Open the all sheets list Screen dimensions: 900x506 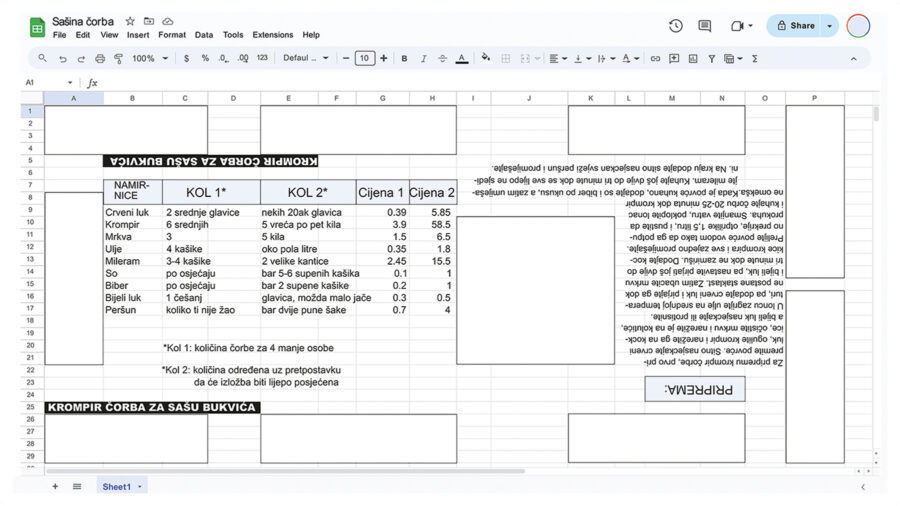click(x=77, y=486)
